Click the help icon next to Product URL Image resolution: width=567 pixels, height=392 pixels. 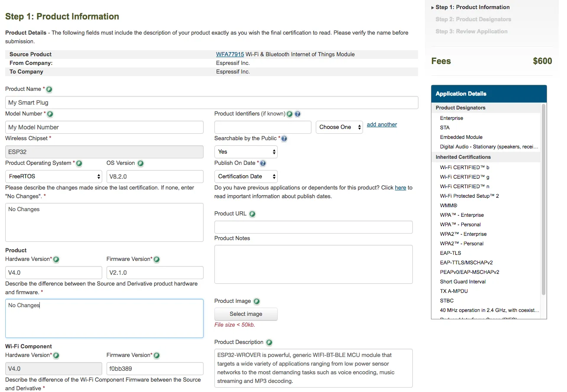[x=252, y=214]
